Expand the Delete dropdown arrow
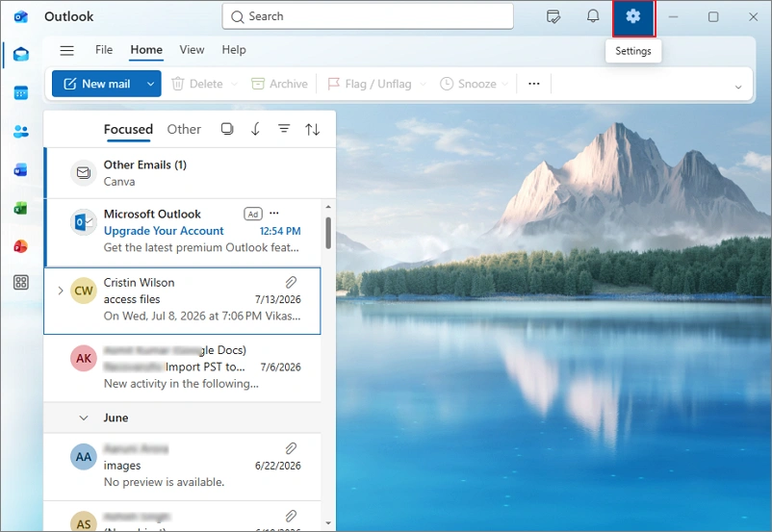Screen dimensions: 772x532 point(234,84)
